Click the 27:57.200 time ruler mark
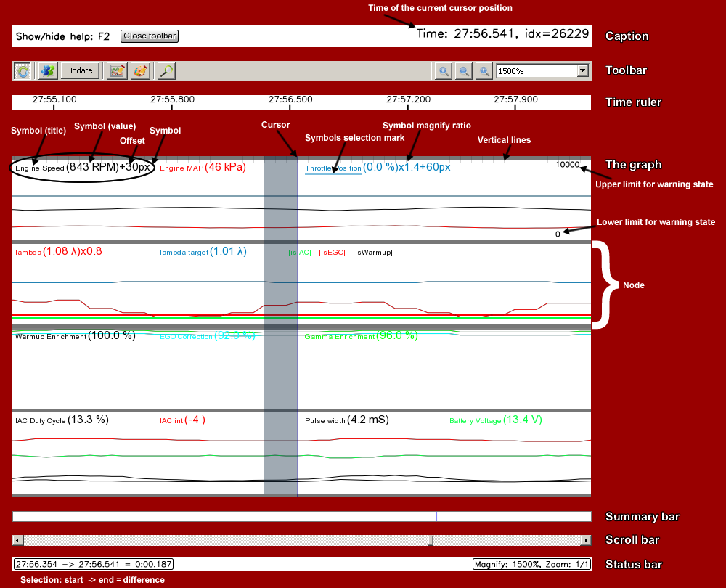726x588 pixels. coord(408,99)
